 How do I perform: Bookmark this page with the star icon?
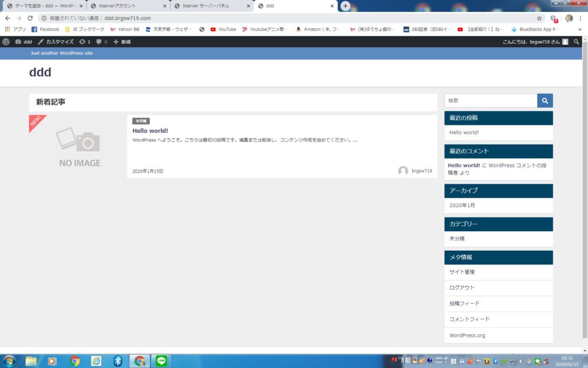(x=539, y=18)
